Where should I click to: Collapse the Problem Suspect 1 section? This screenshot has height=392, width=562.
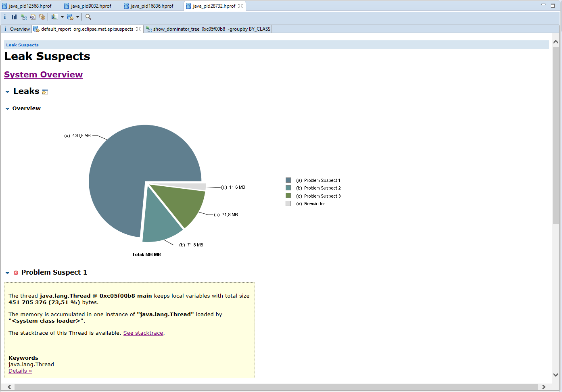click(x=7, y=273)
